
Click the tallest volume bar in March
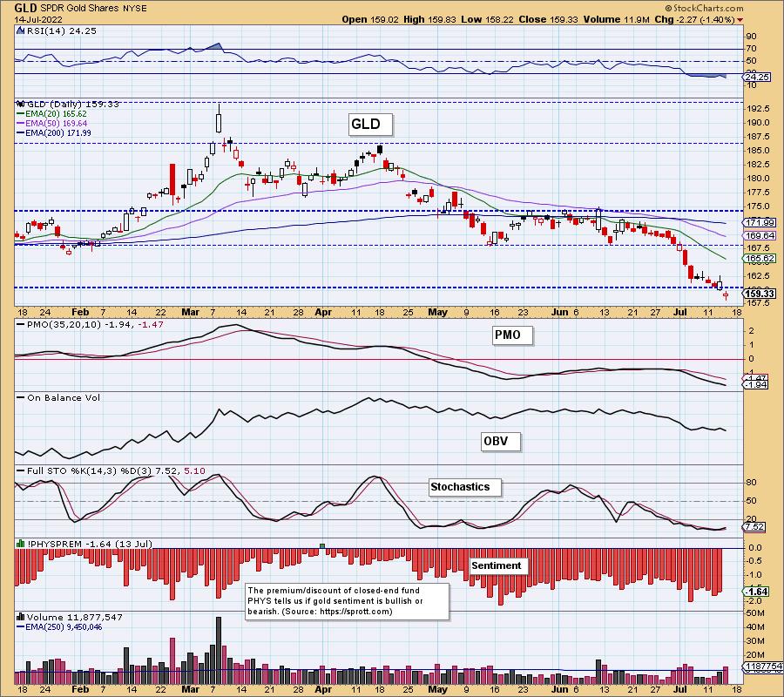[219, 651]
